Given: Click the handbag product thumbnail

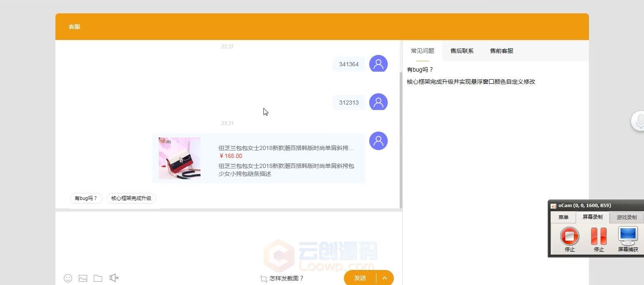Looking at the screenshot, I should tap(180, 158).
